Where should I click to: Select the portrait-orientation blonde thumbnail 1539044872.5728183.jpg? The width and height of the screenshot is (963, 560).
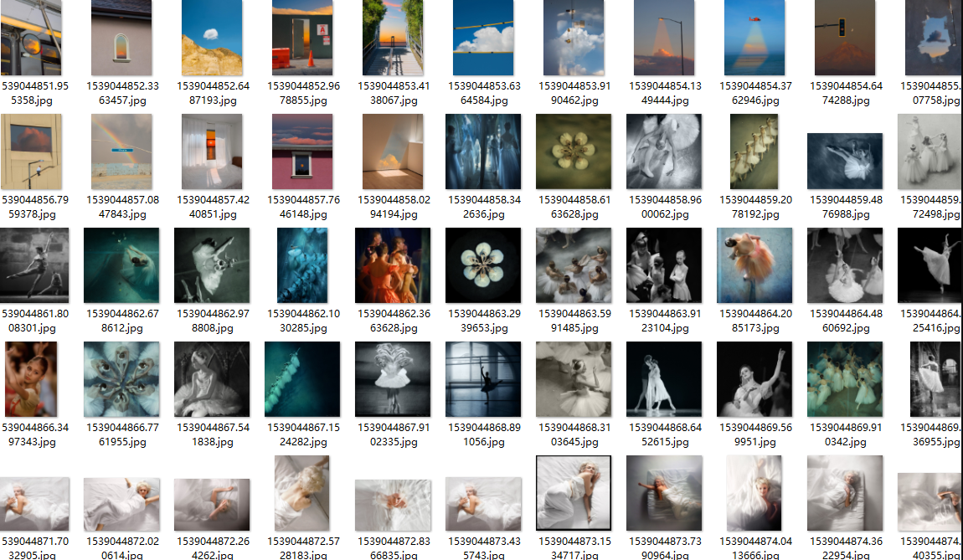coord(302,493)
